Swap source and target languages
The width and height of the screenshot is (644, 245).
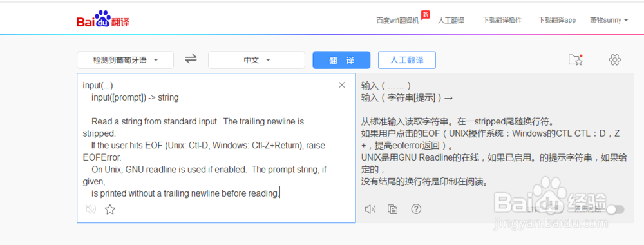[191, 59]
